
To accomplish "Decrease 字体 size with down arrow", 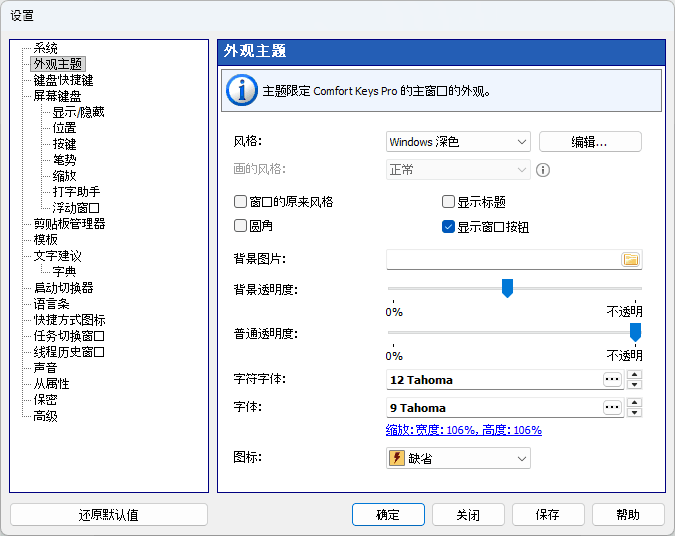I will click(635, 412).
